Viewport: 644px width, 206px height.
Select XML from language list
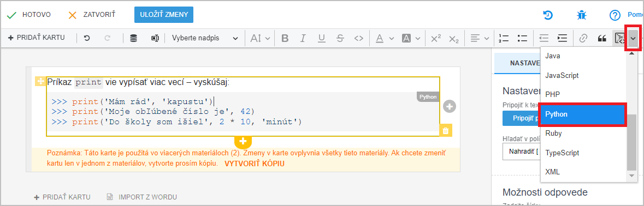pos(583,172)
